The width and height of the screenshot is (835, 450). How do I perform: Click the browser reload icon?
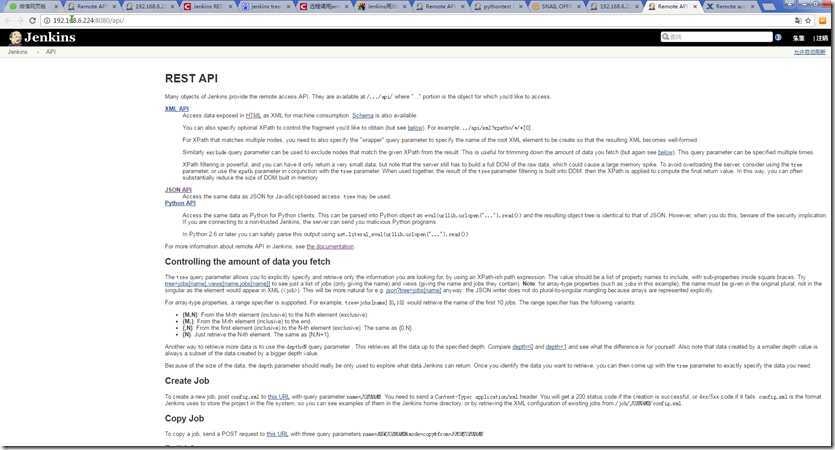pos(32,20)
